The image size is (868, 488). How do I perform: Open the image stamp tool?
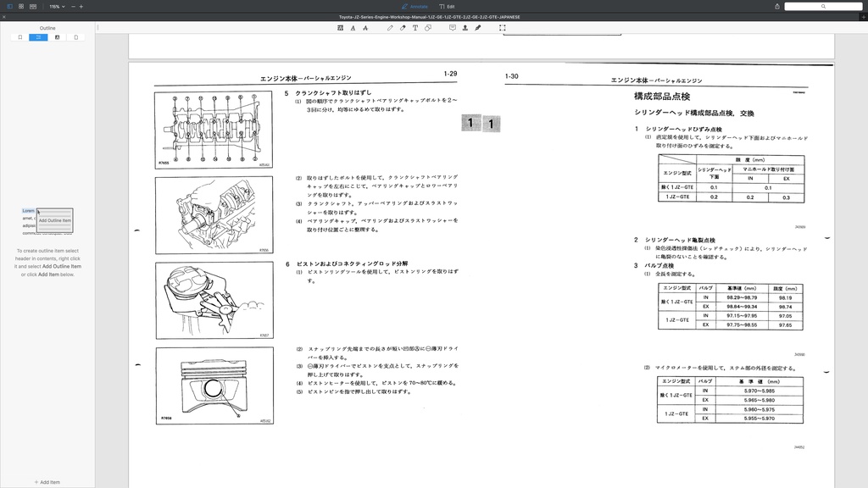[x=340, y=28]
